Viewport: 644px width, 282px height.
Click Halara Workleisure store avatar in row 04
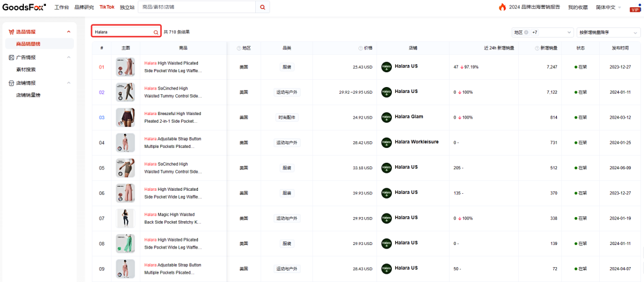tap(386, 142)
